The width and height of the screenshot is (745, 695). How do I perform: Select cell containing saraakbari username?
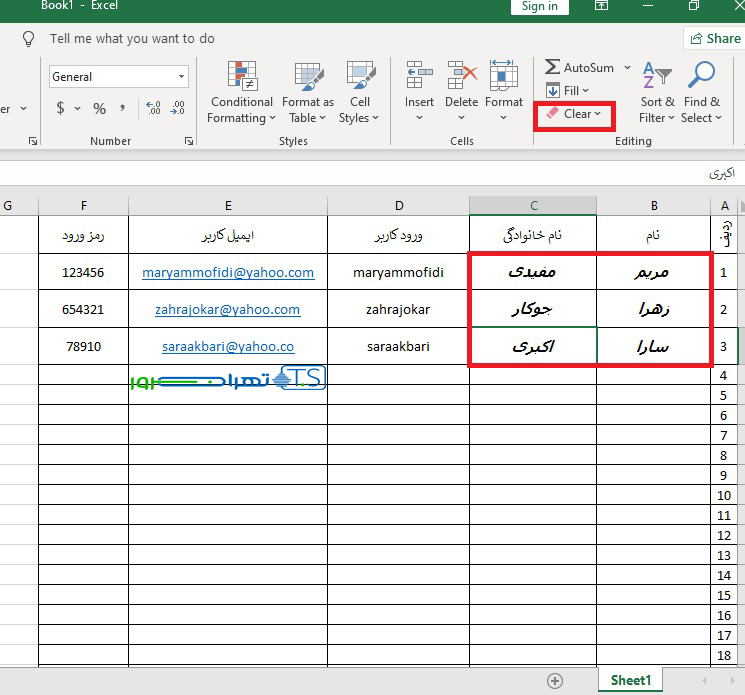click(x=399, y=346)
